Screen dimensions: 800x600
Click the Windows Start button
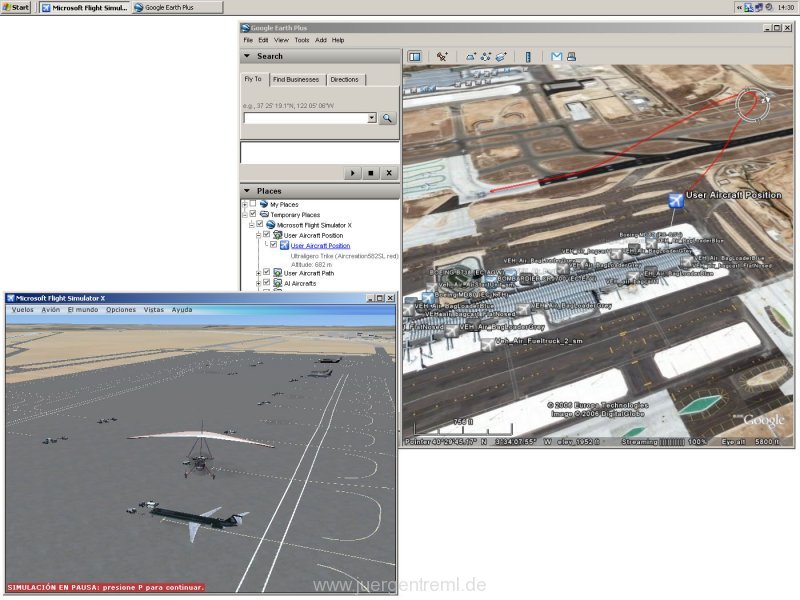coord(16,7)
